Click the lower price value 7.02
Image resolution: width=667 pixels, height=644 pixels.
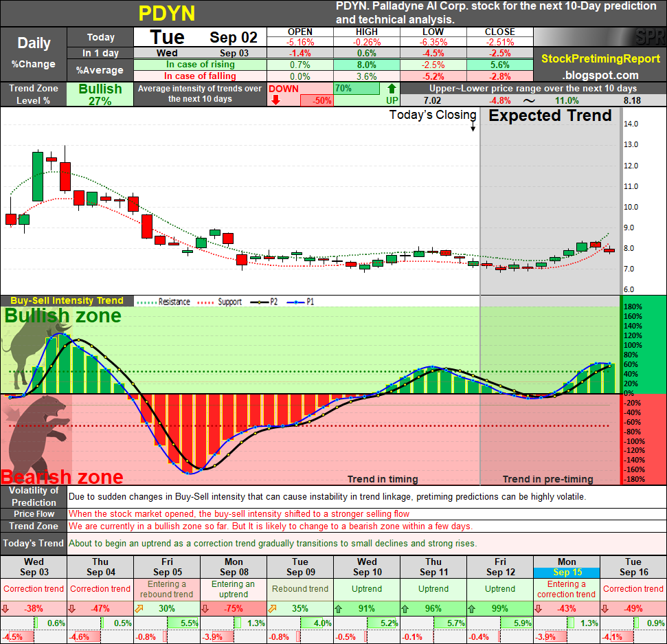432,101
